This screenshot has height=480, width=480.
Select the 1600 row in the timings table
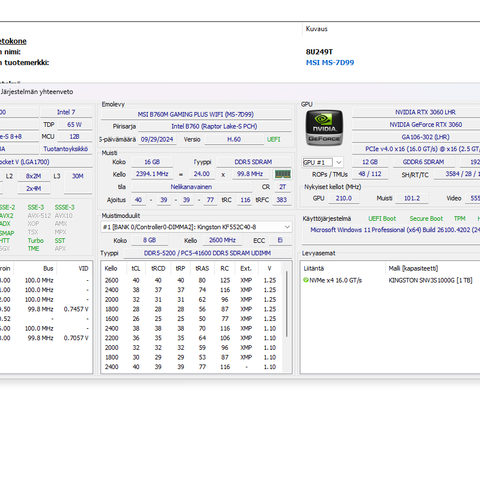tap(192, 319)
